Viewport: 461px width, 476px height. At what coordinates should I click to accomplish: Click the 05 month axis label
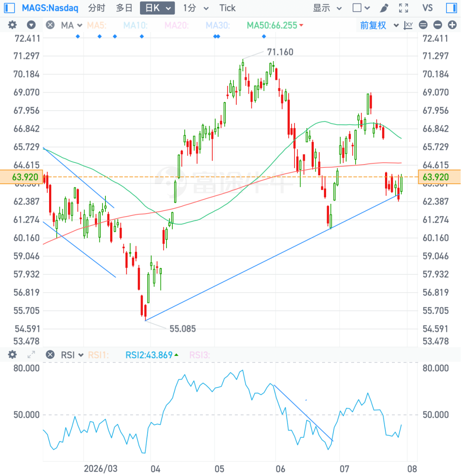219,469
